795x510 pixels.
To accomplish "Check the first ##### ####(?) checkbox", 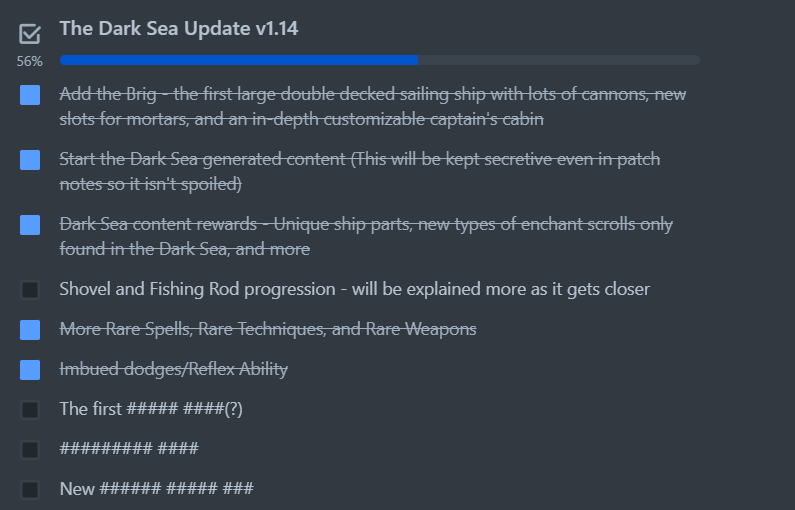I will [x=30, y=410].
